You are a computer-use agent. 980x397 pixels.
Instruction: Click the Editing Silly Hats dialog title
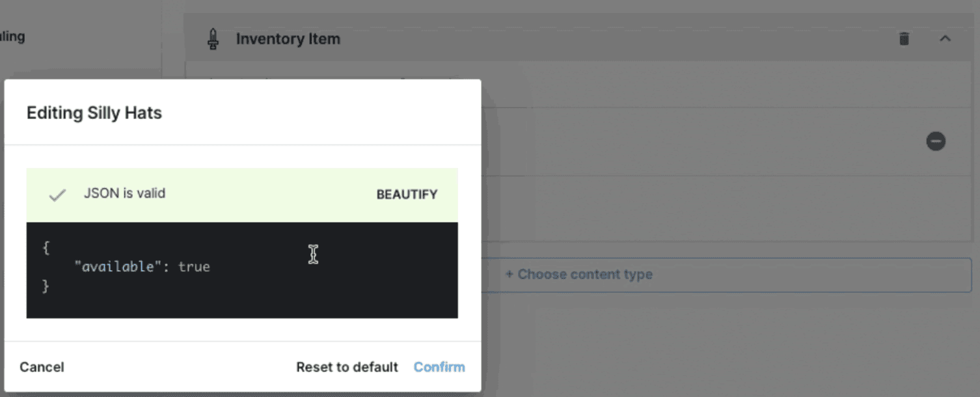[94, 113]
